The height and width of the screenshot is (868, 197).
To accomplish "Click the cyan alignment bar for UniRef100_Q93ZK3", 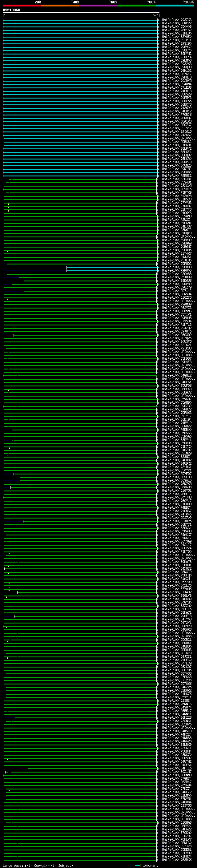I will [81, 20].
